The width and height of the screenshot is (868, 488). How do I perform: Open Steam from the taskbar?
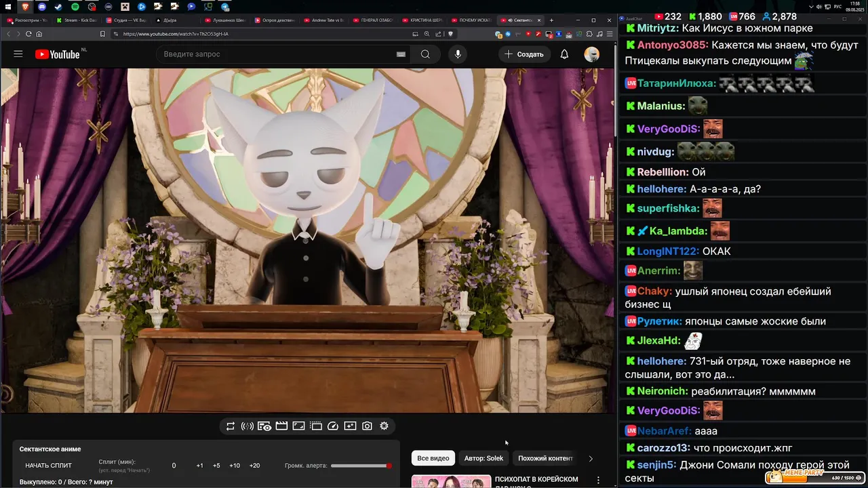58,7
